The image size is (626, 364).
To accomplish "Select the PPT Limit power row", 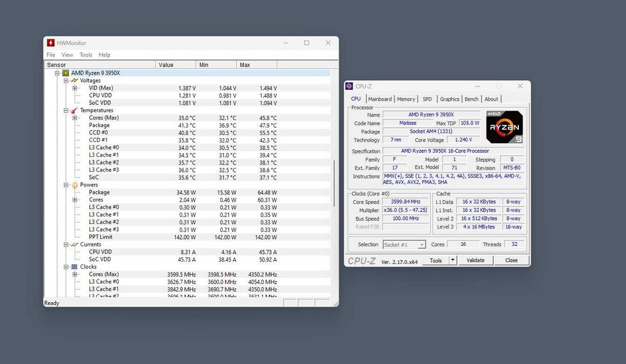I will (187, 237).
